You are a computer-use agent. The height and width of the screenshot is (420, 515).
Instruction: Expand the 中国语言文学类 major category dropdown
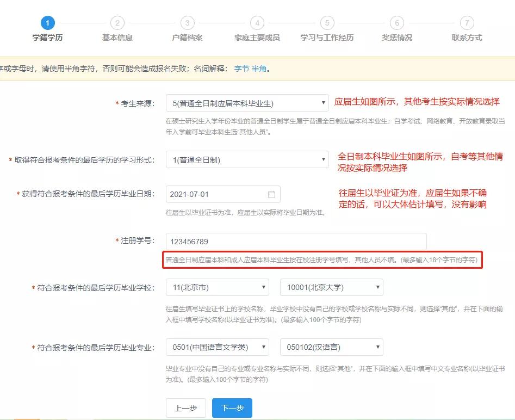(x=263, y=347)
